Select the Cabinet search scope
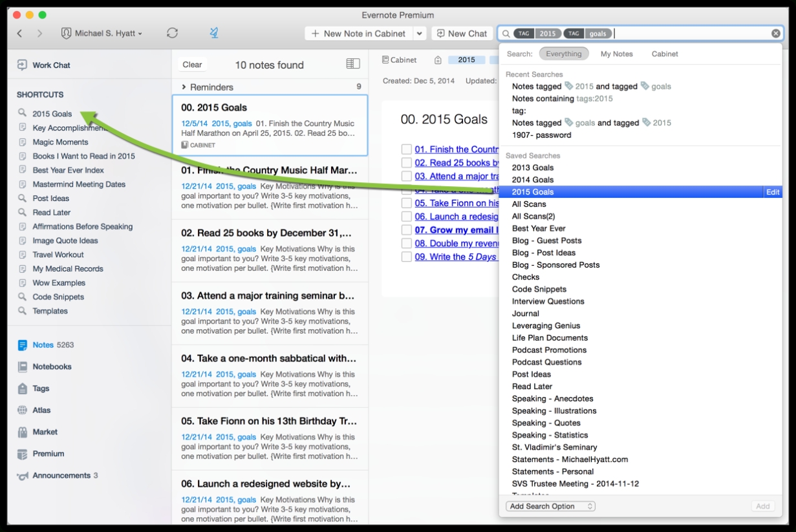The image size is (796, 532). point(665,54)
